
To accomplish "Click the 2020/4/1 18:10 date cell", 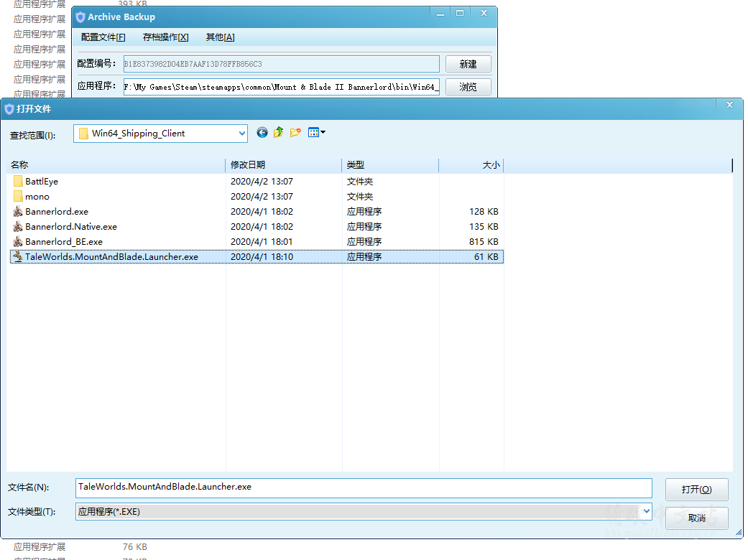I will 262,256.
